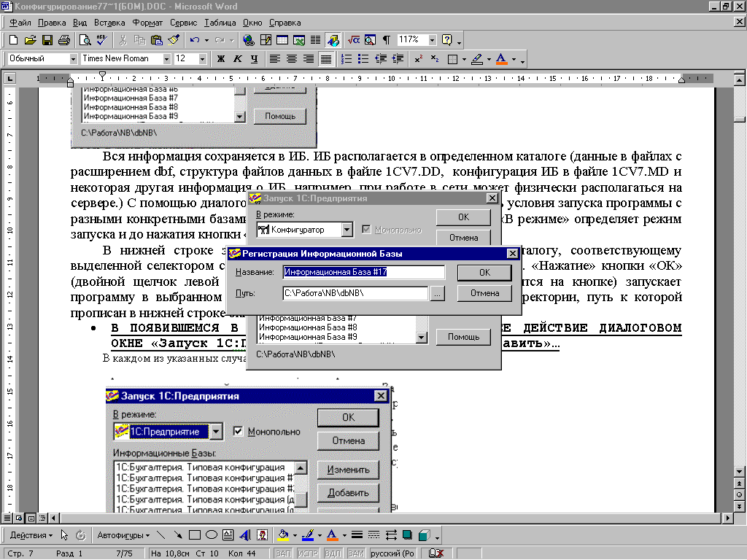Screen dimensions: 747x560
Task: Open the font size 12 dropdown
Action: pos(203,59)
